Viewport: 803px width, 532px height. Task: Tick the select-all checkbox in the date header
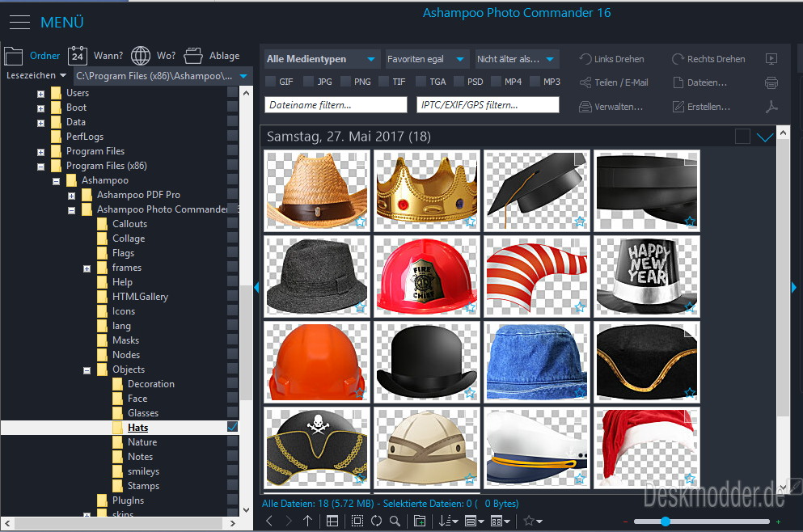pos(742,136)
